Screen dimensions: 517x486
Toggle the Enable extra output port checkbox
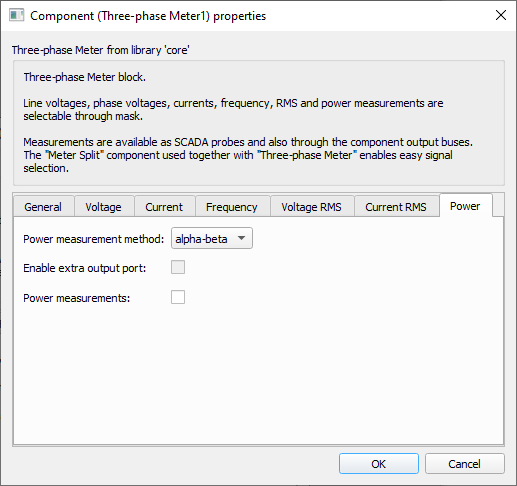[178, 267]
